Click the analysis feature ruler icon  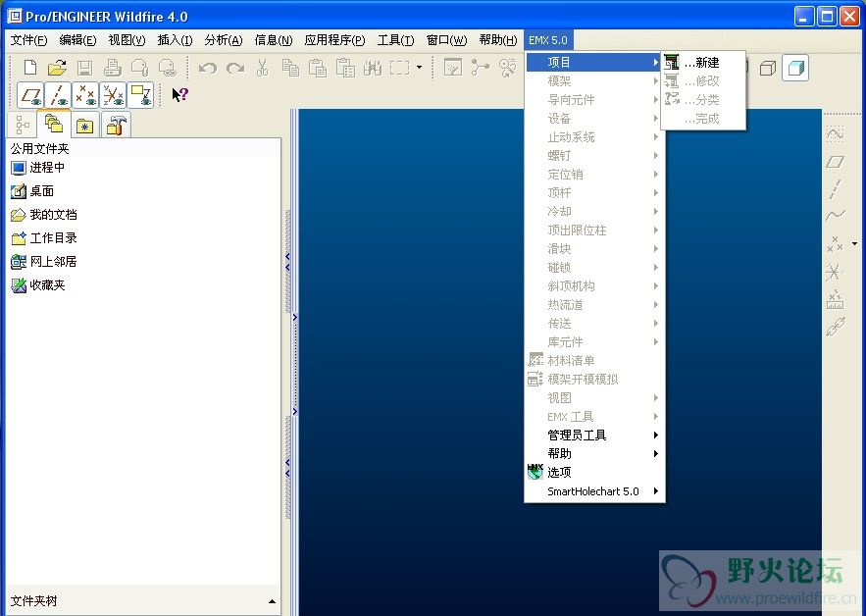pos(835,299)
